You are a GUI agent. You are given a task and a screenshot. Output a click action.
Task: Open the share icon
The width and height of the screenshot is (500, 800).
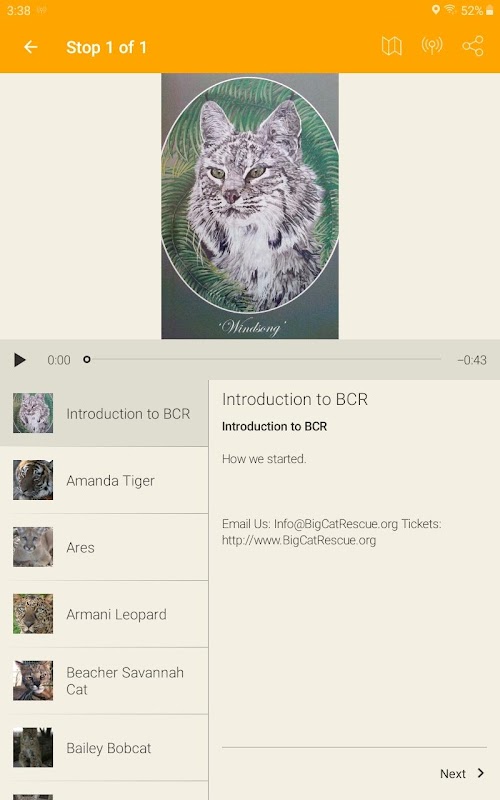(472, 46)
